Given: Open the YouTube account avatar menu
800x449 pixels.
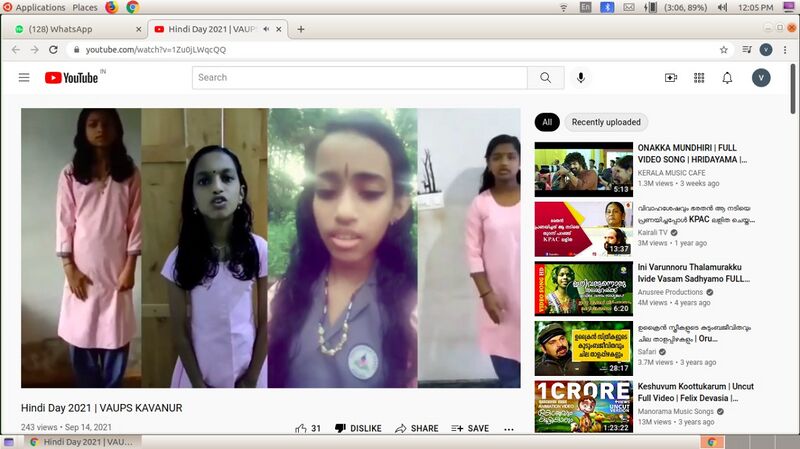Looking at the screenshot, I should coord(761,78).
